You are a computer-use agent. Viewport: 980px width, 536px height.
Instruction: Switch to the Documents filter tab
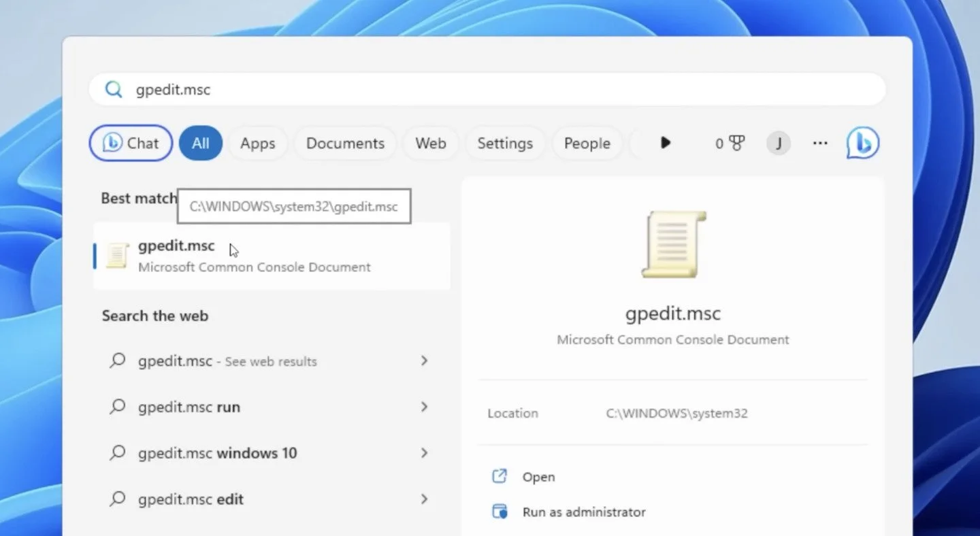pyautogui.click(x=345, y=143)
